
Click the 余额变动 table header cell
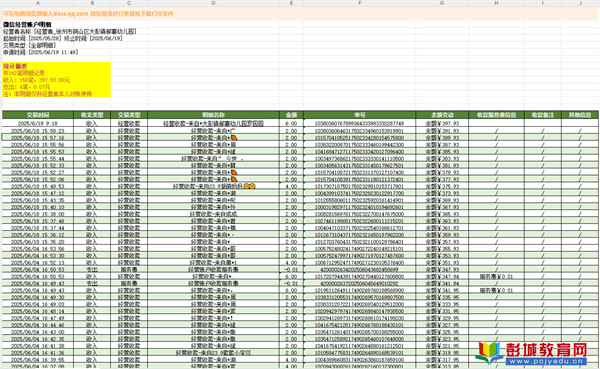(x=442, y=115)
